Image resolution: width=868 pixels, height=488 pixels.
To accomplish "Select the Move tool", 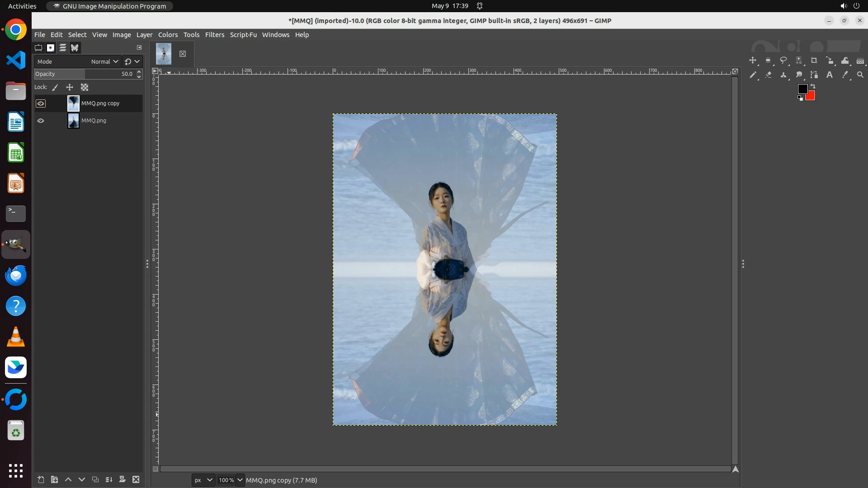I will click(753, 61).
